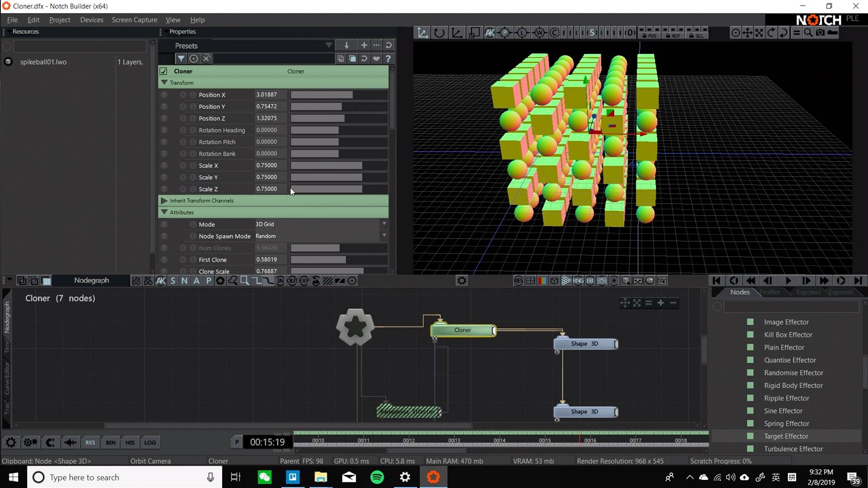Toggle the nodegraph S snap button
The height and width of the screenshot is (488, 868).
coord(173,281)
